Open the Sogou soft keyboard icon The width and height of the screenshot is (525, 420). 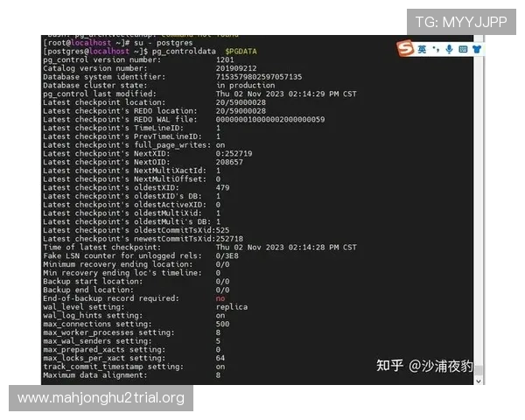coord(463,50)
